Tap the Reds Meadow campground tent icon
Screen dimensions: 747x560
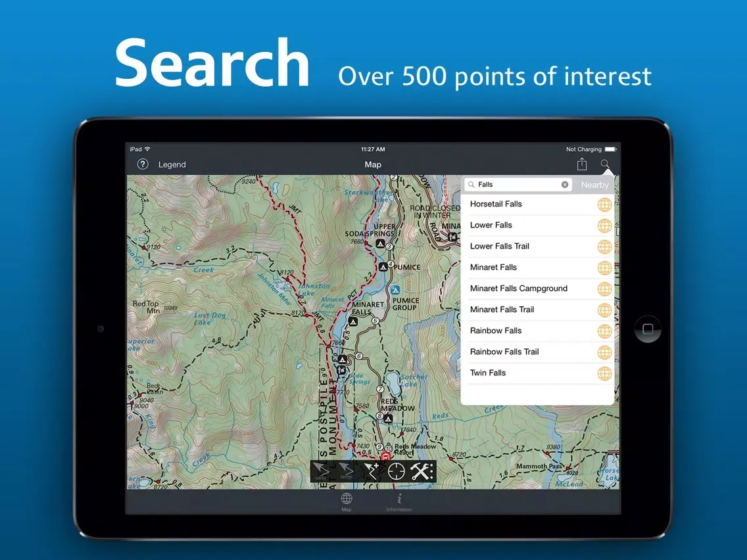389,419
